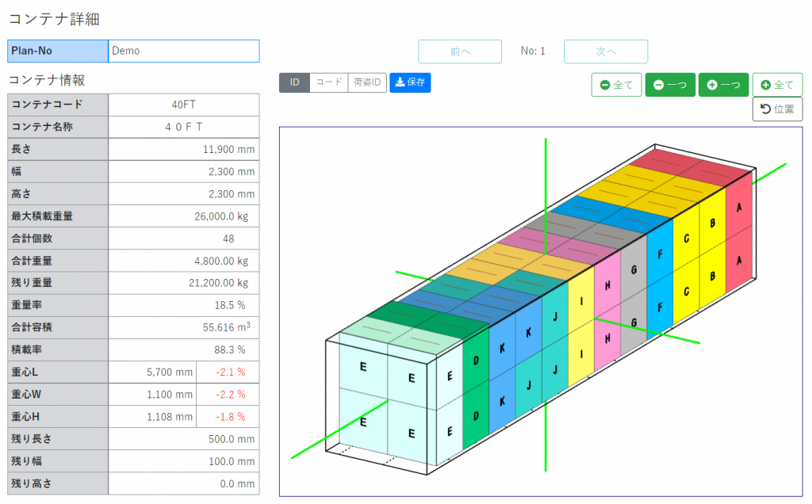Click the 積載率 value cell 88.3 %
This screenshot has width=812, height=504.
183,349
